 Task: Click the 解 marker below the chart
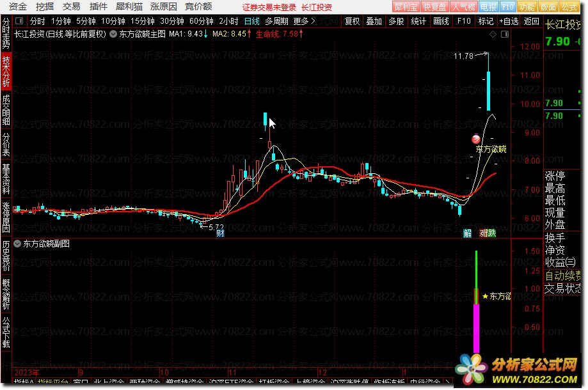[x=467, y=233]
